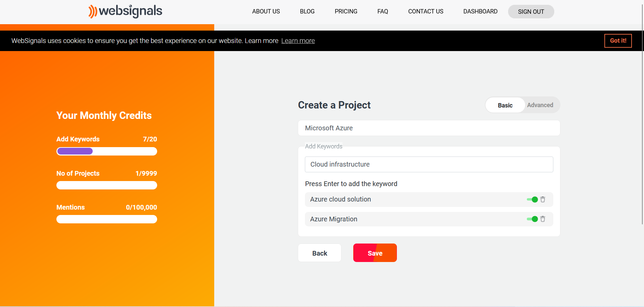Click the Your Monthly Credits heading
This screenshot has width=644, height=307.
click(104, 116)
